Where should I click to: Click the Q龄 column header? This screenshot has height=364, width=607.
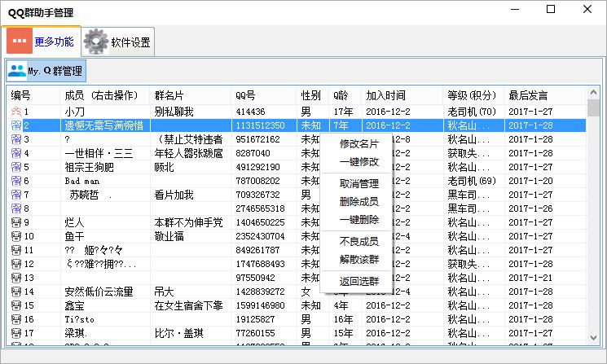tap(345, 95)
